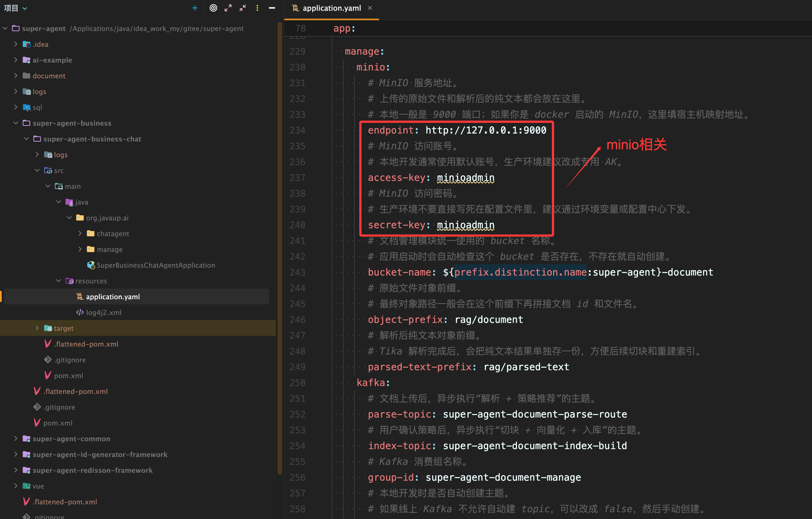
Task: Click the app: breadcrumb sticky line
Action: pyautogui.click(x=344, y=28)
